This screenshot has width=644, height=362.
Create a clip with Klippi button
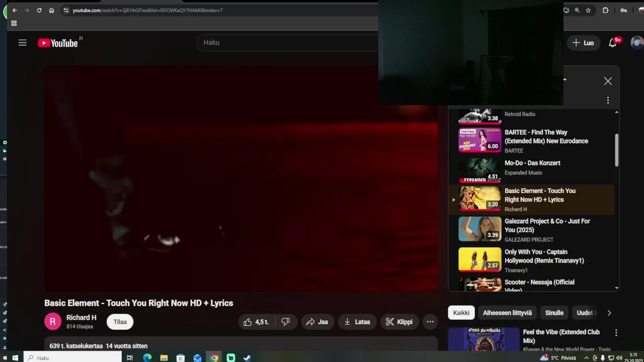[399, 322]
